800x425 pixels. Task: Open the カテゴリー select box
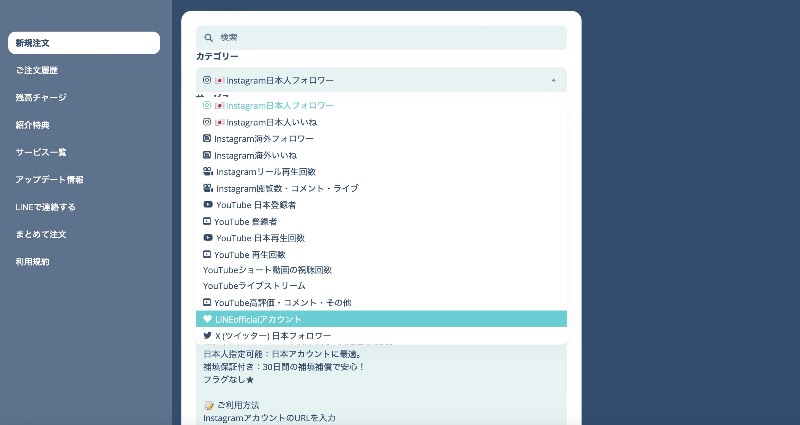click(x=381, y=80)
